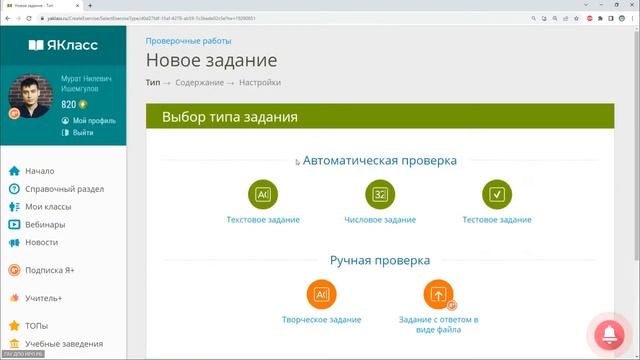The image size is (640, 360).
Task: Click the home icon beside Начало
Action: [x=14, y=171]
